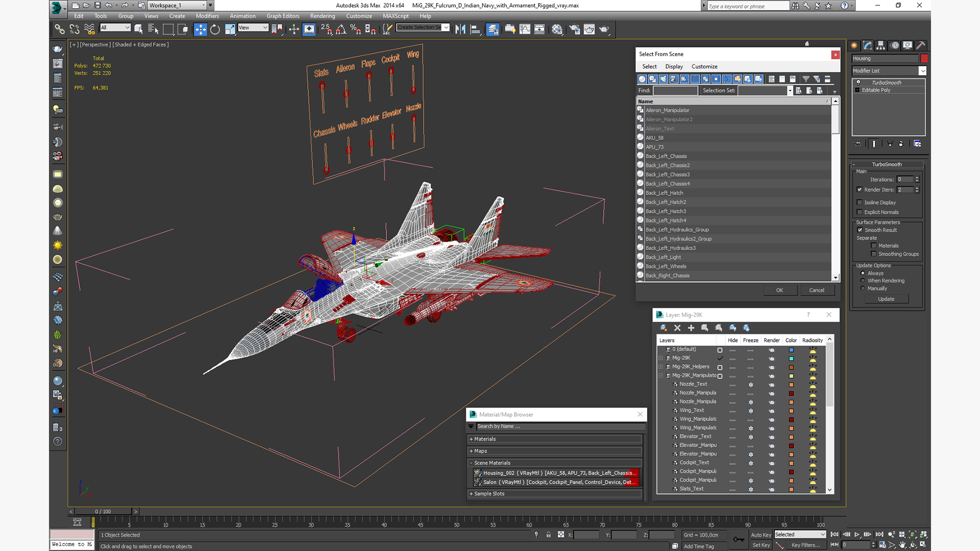Viewport: 980px width, 551px height.
Task: Activate the Select and Move tool
Action: click(201, 29)
